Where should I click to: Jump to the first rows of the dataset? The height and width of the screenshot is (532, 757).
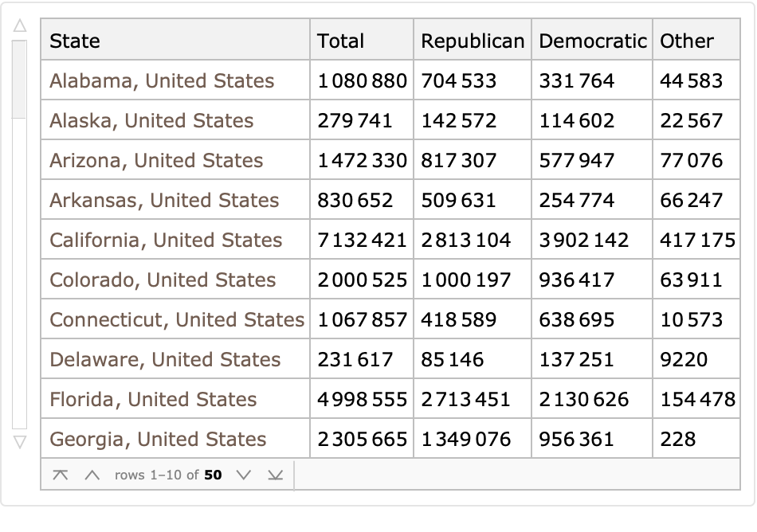61,475
